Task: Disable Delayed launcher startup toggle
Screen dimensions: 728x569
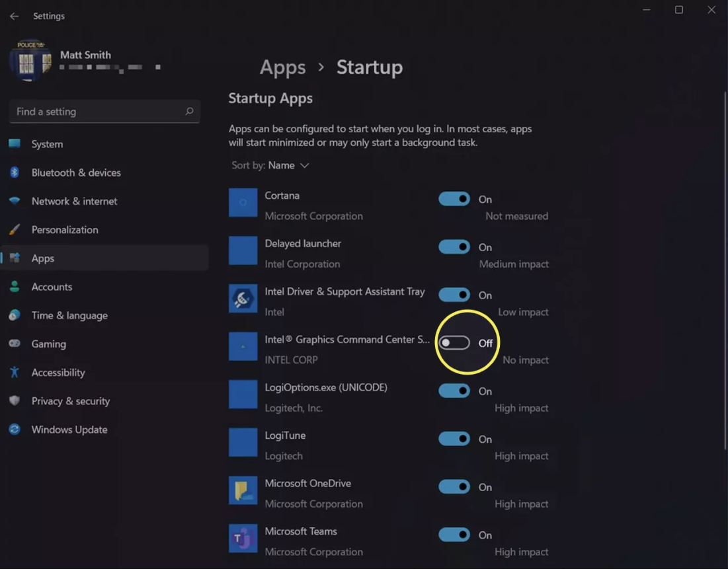Action: [454, 247]
